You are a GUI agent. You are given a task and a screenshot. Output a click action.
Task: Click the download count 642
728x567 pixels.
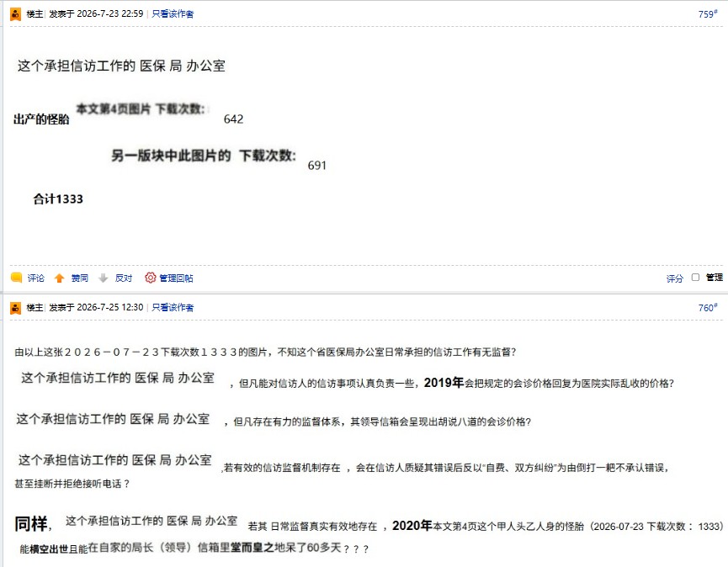[233, 119]
